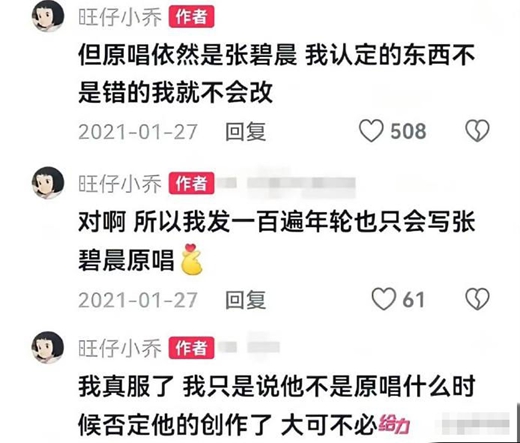The height and width of the screenshot is (443, 520).
Task: Select third comment text starting 我真服了
Action: pos(277,406)
